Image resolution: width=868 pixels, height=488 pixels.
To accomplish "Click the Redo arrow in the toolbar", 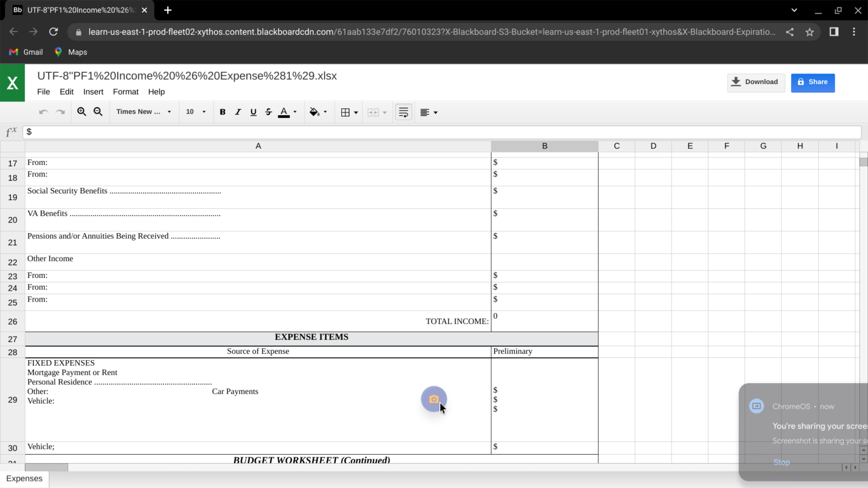I will tap(60, 112).
